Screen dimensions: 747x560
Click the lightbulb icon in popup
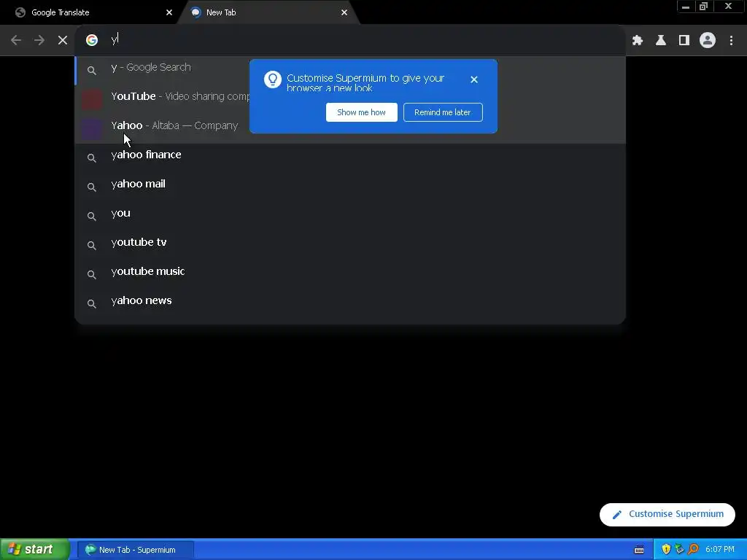click(x=273, y=79)
